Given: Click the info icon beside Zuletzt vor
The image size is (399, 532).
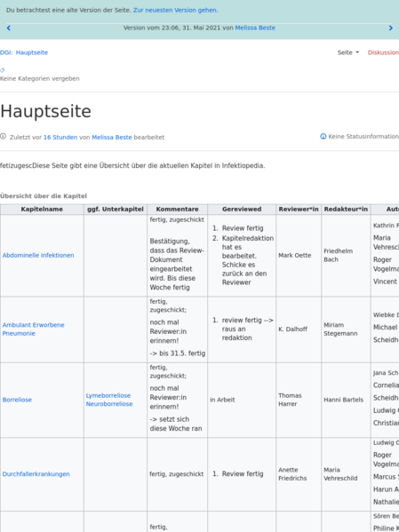Looking at the screenshot, I should click(3, 137).
